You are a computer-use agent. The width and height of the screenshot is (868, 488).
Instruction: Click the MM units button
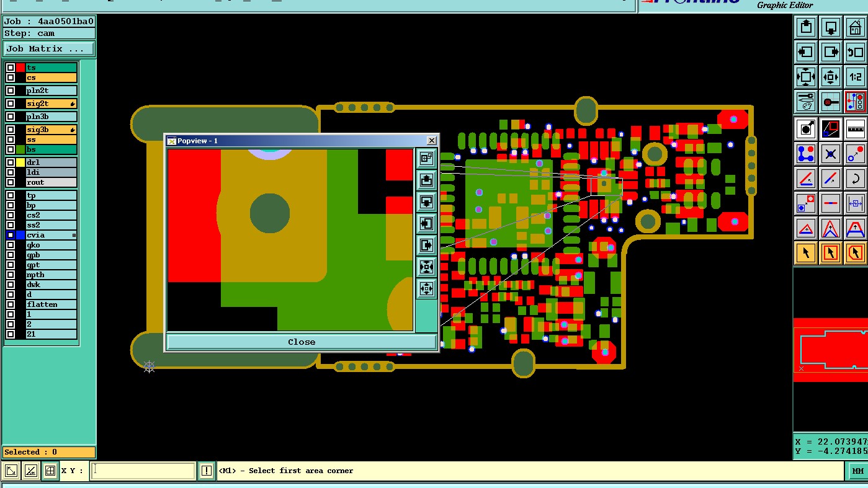click(x=857, y=471)
